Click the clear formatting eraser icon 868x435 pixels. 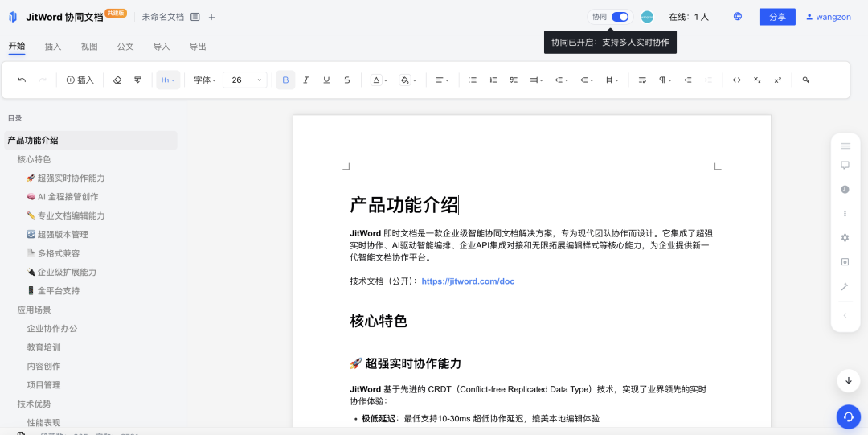pyautogui.click(x=117, y=80)
